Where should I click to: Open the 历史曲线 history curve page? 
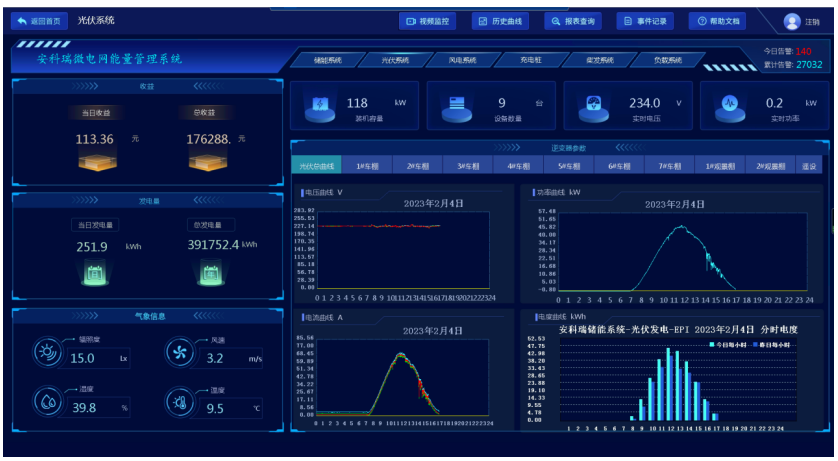point(498,21)
